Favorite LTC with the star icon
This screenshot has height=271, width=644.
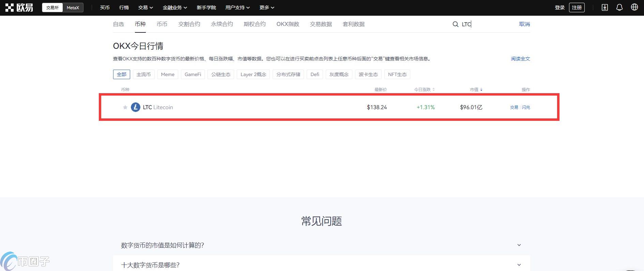(125, 107)
